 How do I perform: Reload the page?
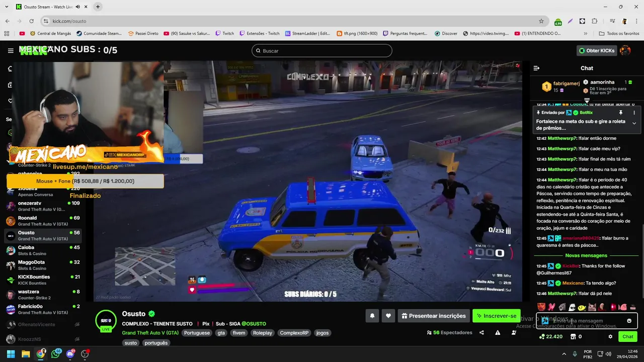point(31,21)
